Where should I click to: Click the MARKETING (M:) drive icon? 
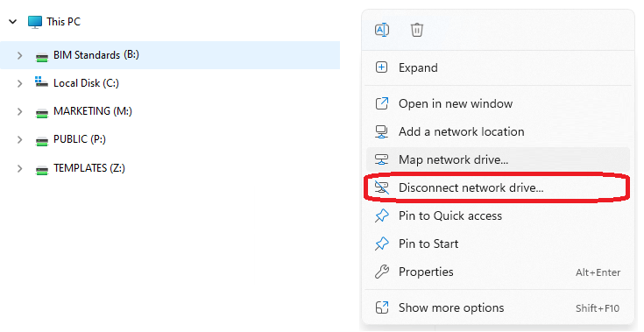[x=41, y=113]
